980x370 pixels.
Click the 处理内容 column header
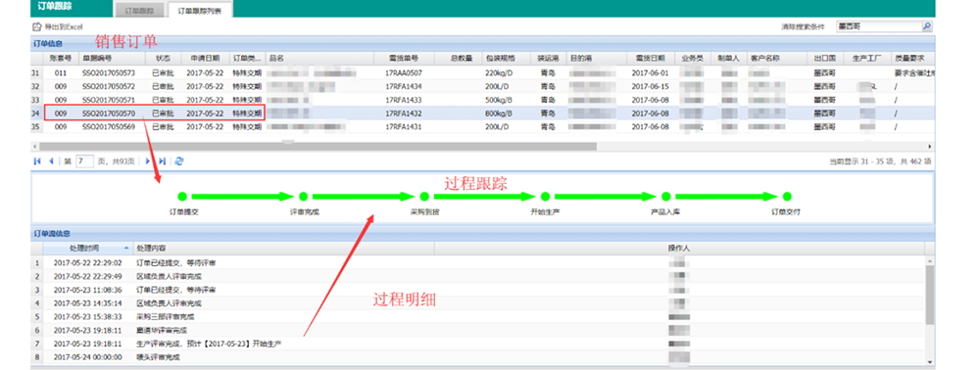tap(283, 248)
